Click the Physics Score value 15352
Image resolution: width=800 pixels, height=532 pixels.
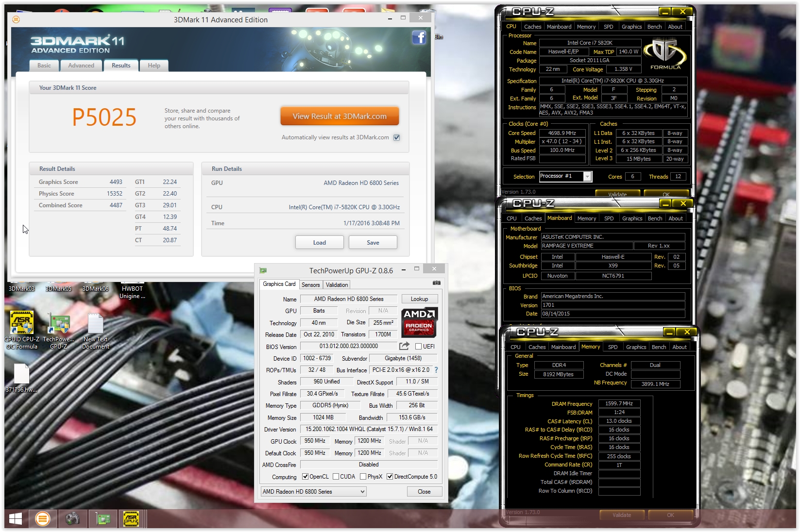tap(114, 194)
